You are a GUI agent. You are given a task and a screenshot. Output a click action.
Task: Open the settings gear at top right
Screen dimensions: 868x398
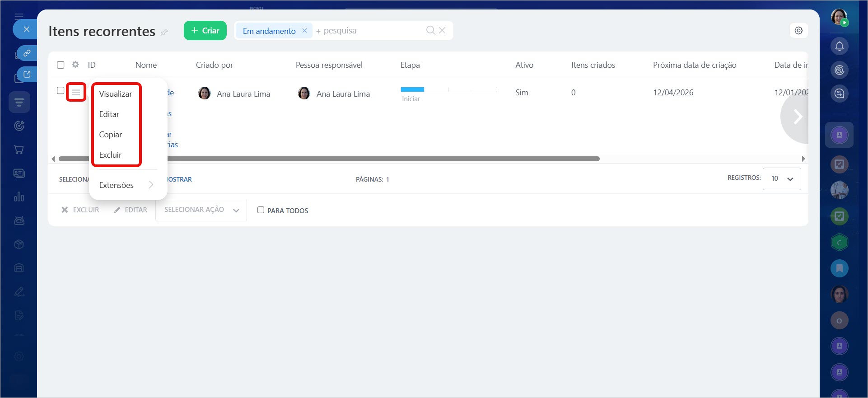(798, 31)
